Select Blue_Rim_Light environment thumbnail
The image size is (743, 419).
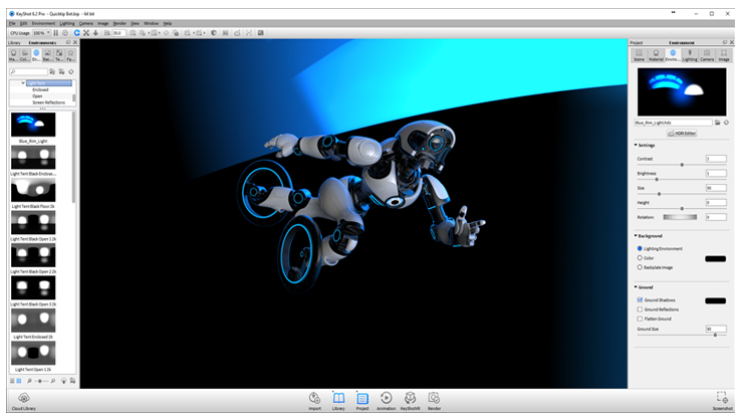point(33,125)
